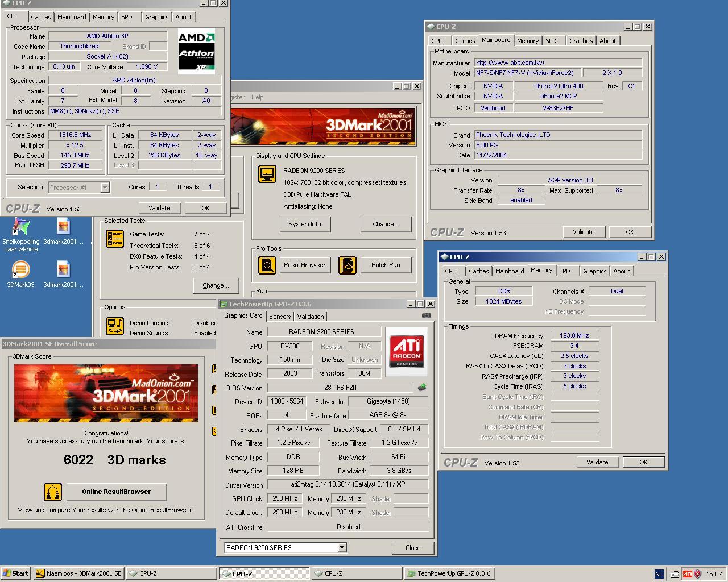Open the Graphics tab in the Mainboard CPU-Z window

point(581,41)
